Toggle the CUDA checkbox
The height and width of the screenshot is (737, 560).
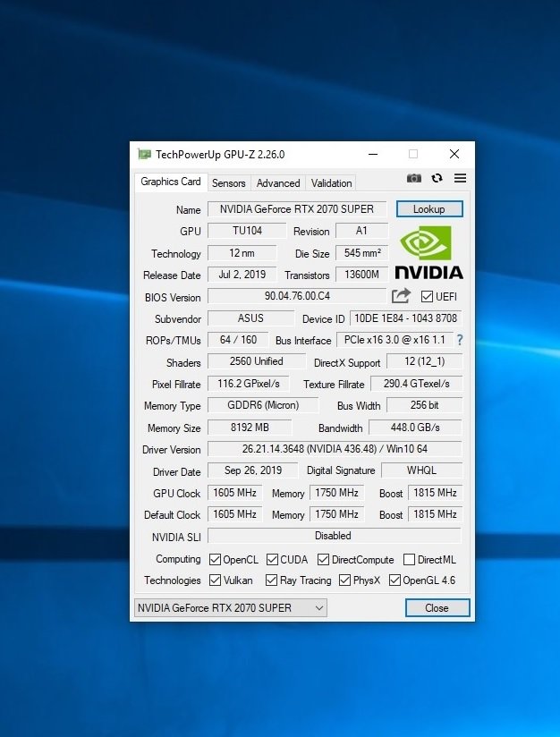(x=272, y=559)
